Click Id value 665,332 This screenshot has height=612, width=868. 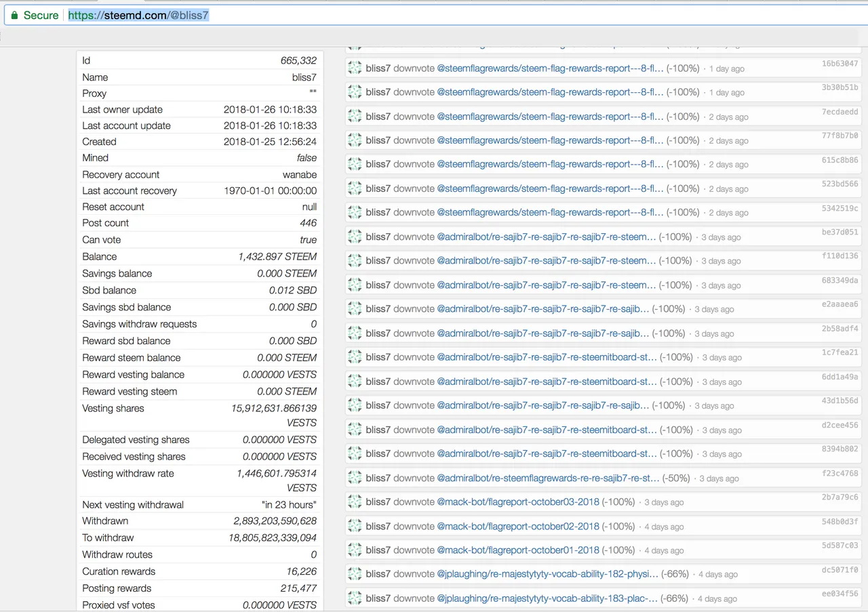(298, 60)
